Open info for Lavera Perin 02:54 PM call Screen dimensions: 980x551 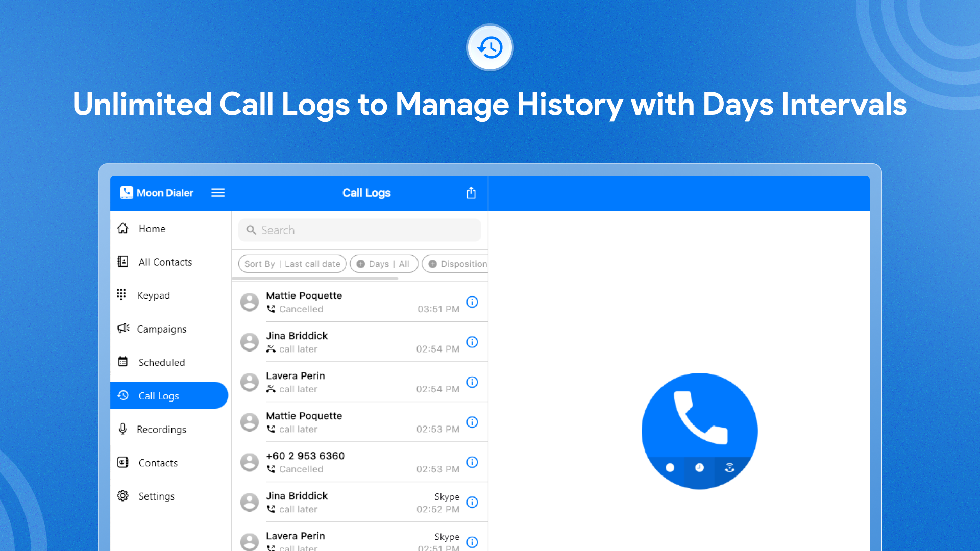tap(472, 382)
